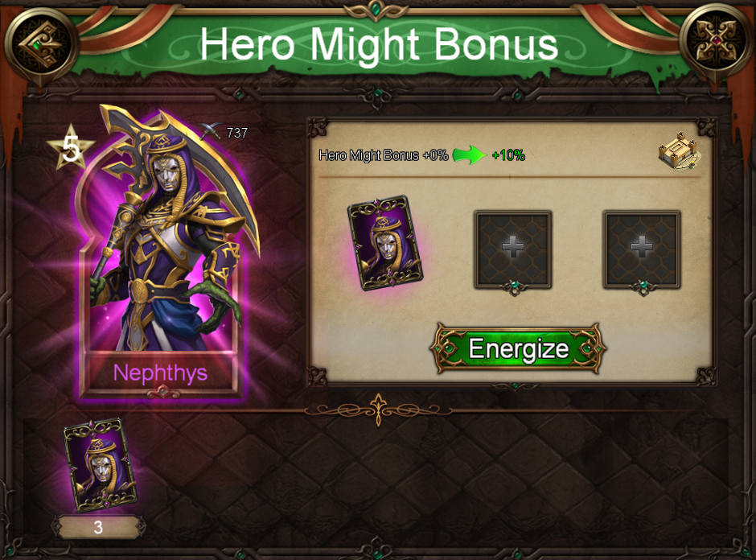Click the golden ornament divider
Viewport: 756px width, 560px height.
[379, 410]
